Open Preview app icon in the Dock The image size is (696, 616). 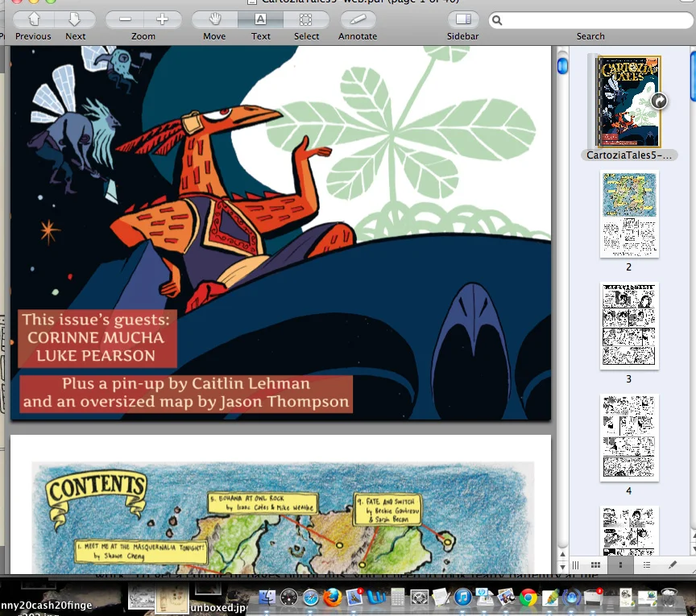[x=506, y=597]
